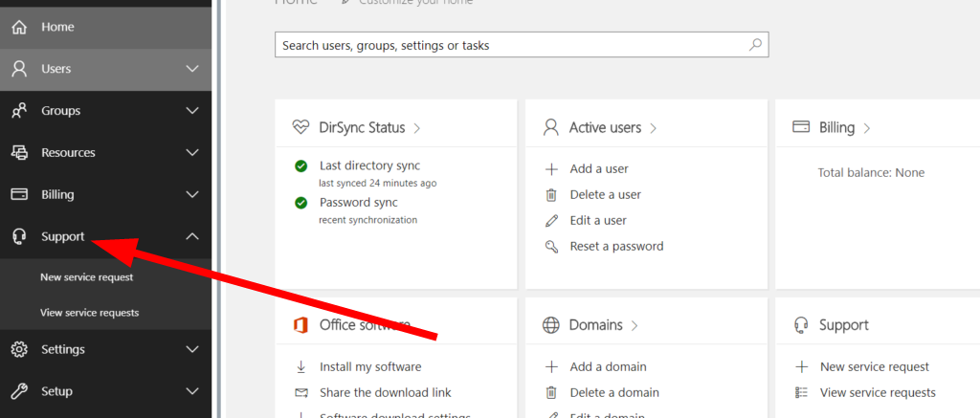This screenshot has width=980, height=418.
Task: Click the Edit a user link
Action: click(598, 221)
